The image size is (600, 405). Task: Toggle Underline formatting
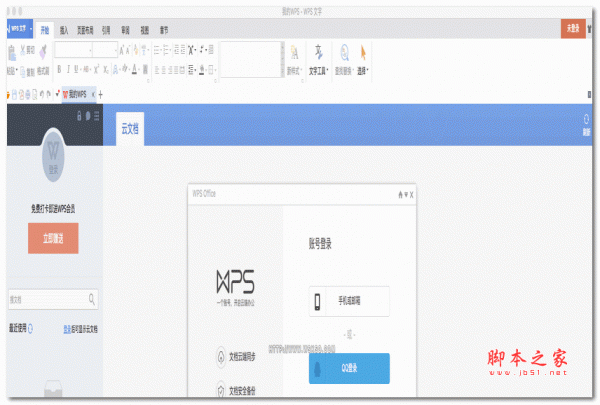(76, 69)
